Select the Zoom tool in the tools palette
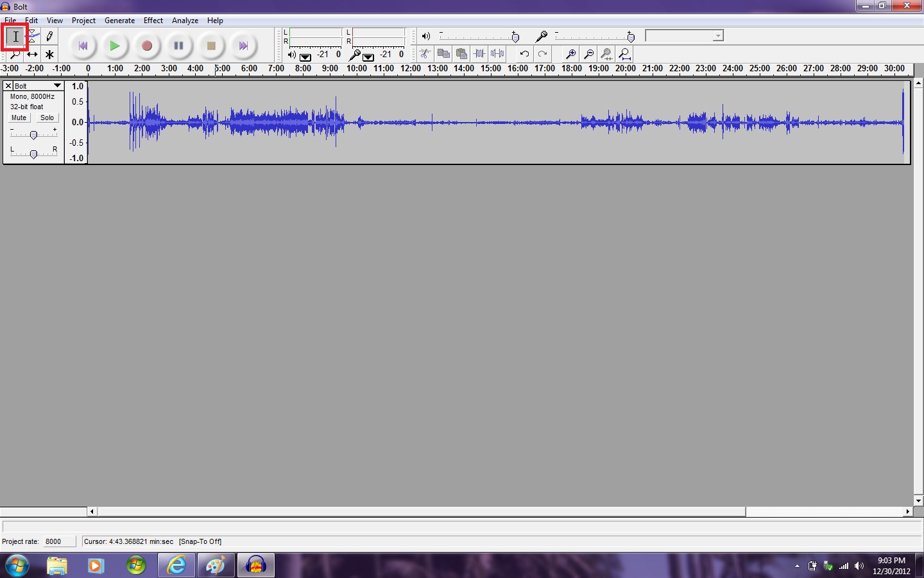 [x=15, y=54]
